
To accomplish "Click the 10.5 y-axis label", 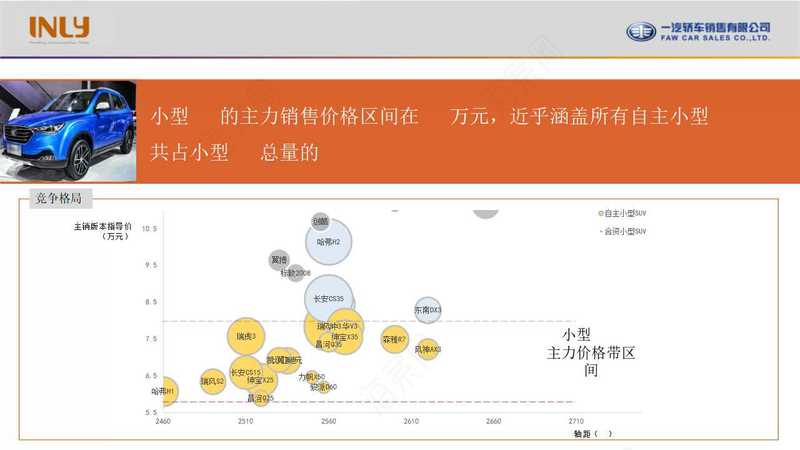I will tap(149, 229).
